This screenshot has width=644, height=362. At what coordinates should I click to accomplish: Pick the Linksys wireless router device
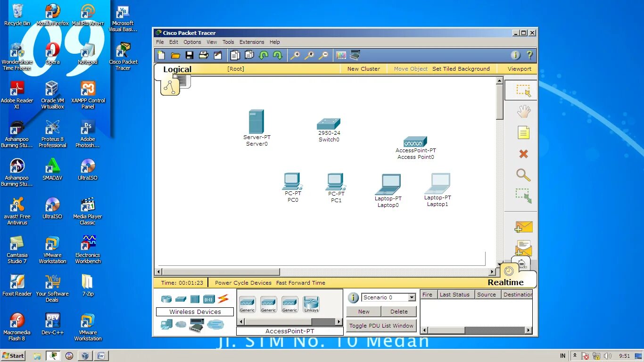(x=311, y=304)
